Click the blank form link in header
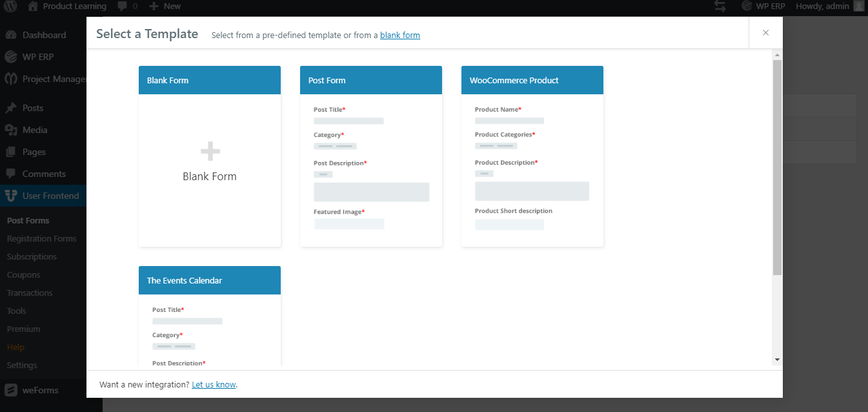This screenshot has height=412, width=868. pyautogui.click(x=400, y=35)
